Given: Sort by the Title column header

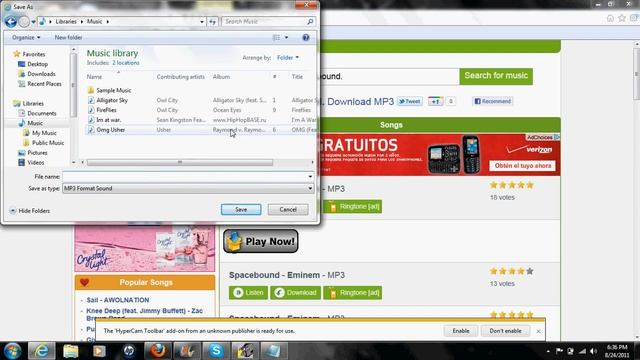Looking at the screenshot, I should coord(297,77).
